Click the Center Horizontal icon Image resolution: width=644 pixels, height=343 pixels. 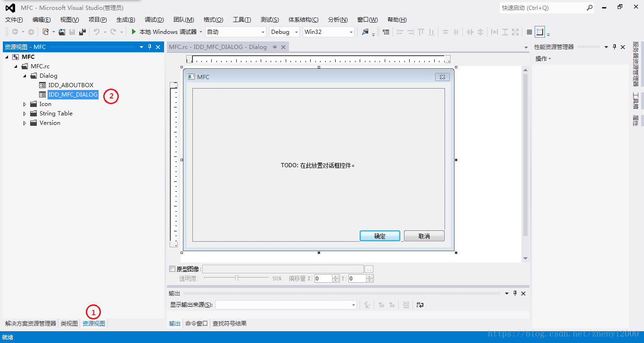456,32
